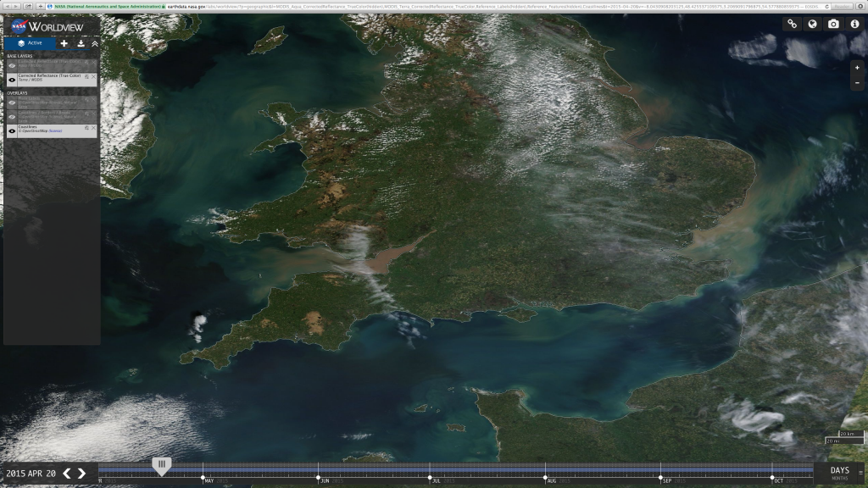868x488 pixels.
Task: Open options for Aqua/MODIS Corrected Reflectance layer
Action: 86,63
